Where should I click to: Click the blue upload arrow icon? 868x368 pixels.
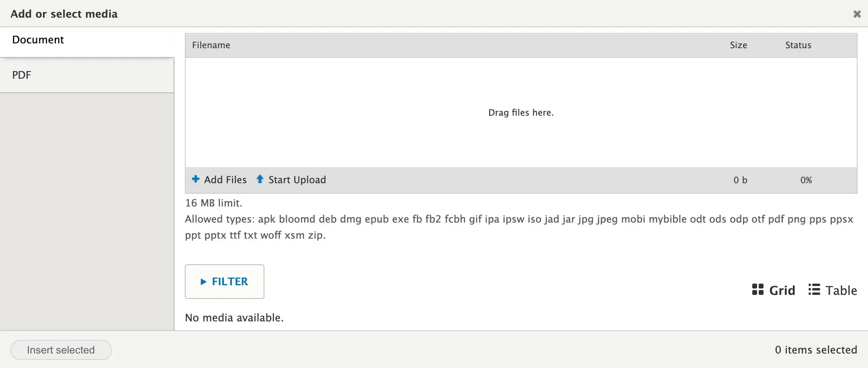(260, 179)
